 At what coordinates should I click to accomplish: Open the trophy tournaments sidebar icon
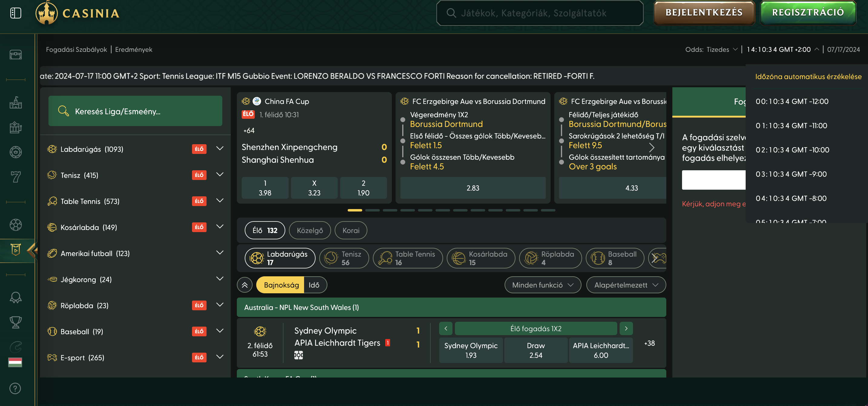pyautogui.click(x=15, y=322)
